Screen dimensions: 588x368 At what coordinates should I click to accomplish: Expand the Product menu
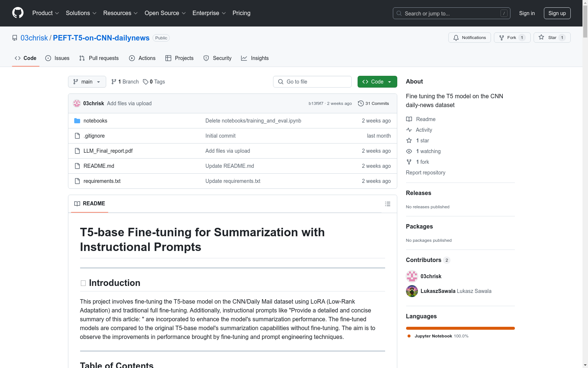(46, 13)
